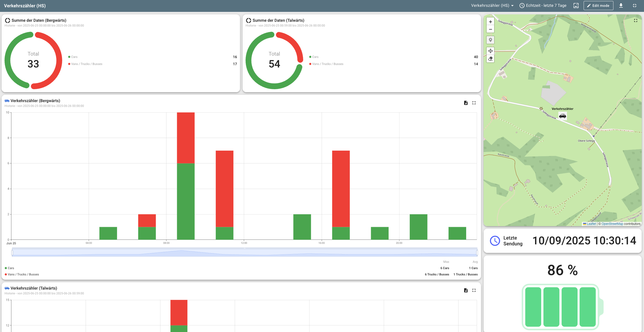Open Verkehrszähler (Talwärts) chart in fullscreen
This screenshot has width=644, height=332.
[x=474, y=290]
